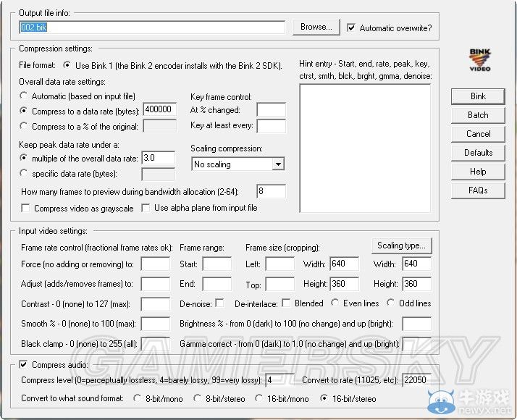
Task: Reset settings with the Defaults button
Action: [478, 153]
